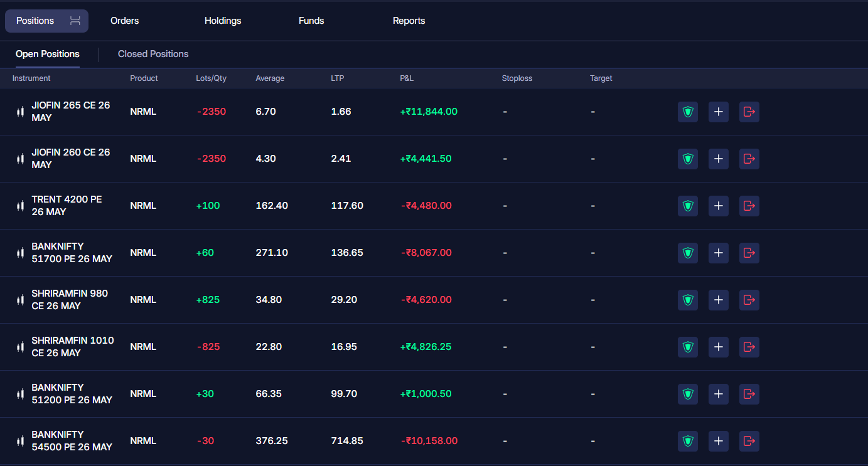Switch to the Orders tab
The height and width of the screenshot is (466, 868).
pyautogui.click(x=125, y=21)
